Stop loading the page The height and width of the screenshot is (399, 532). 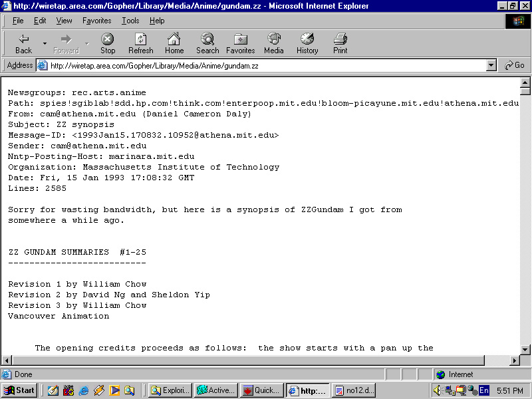pos(108,44)
